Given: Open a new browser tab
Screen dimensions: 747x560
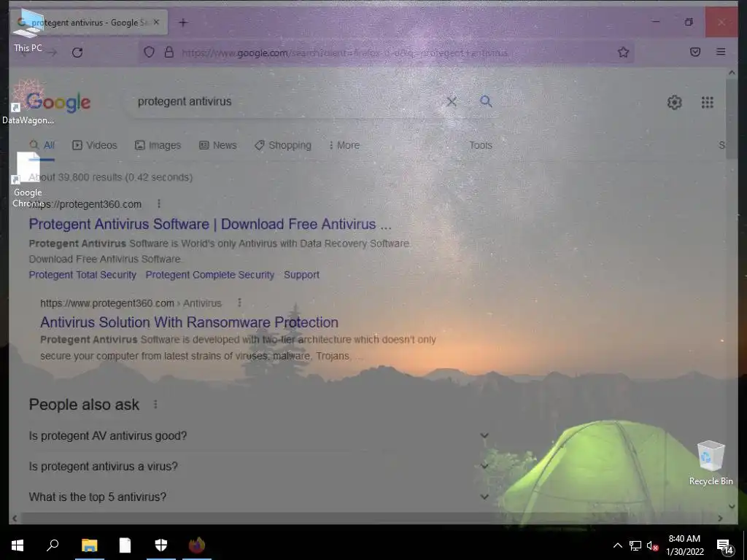Looking at the screenshot, I should tap(183, 23).
